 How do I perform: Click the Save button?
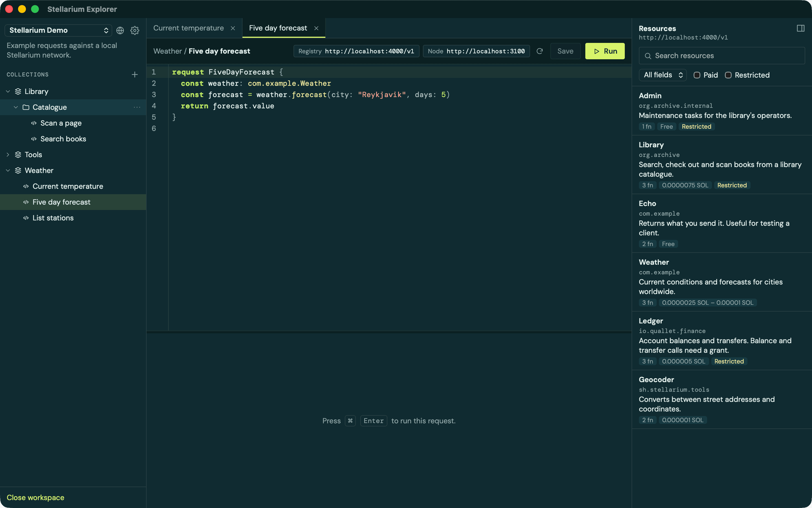[565, 51]
